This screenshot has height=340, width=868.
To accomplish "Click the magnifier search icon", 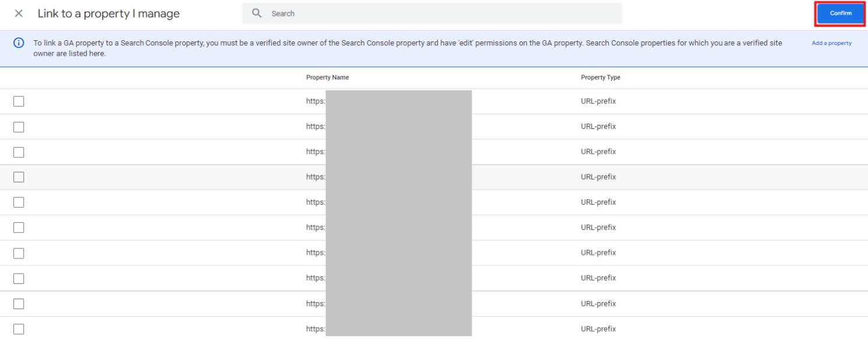I will 256,13.
